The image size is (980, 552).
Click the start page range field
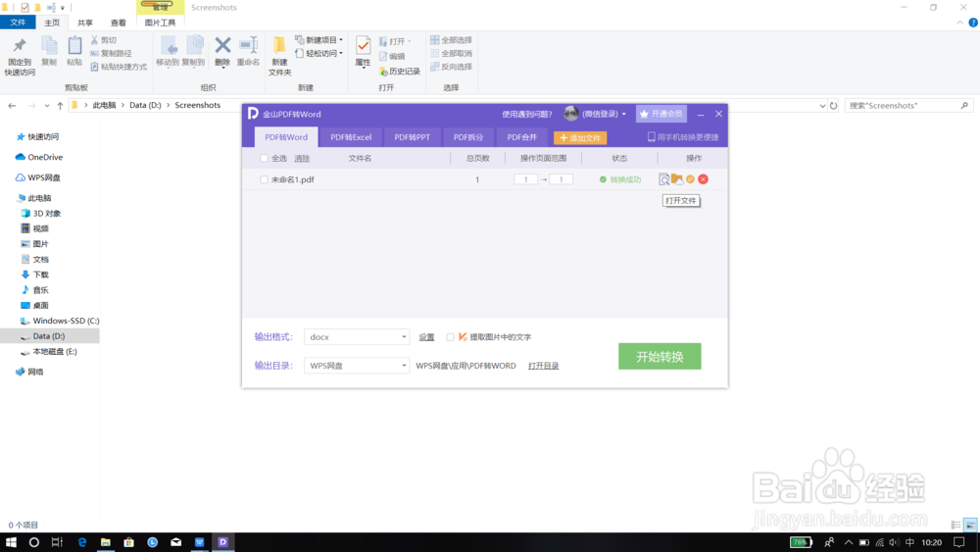pyautogui.click(x=525, y=179)
